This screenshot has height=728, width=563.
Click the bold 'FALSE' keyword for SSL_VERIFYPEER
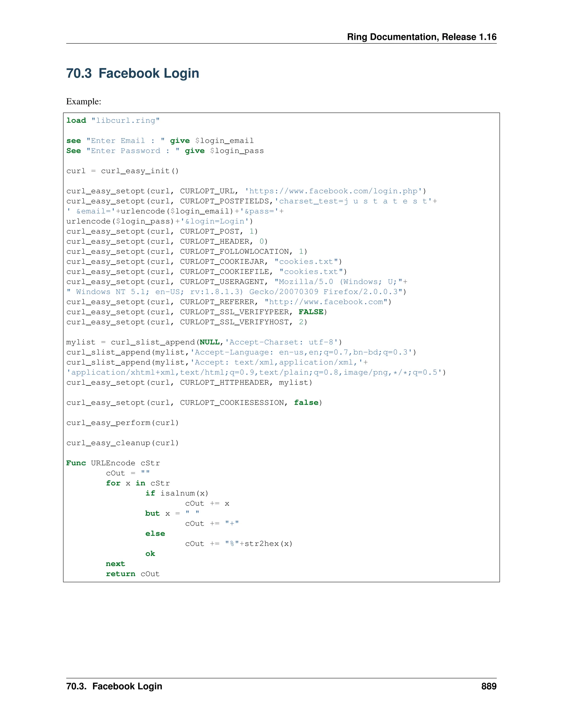tap(311, 312)
